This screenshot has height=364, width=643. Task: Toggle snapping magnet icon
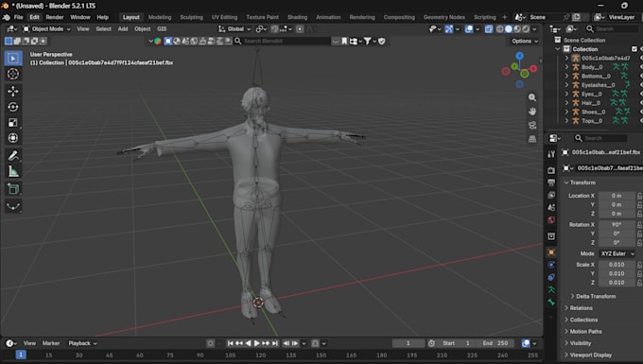(x=275, y=29)
